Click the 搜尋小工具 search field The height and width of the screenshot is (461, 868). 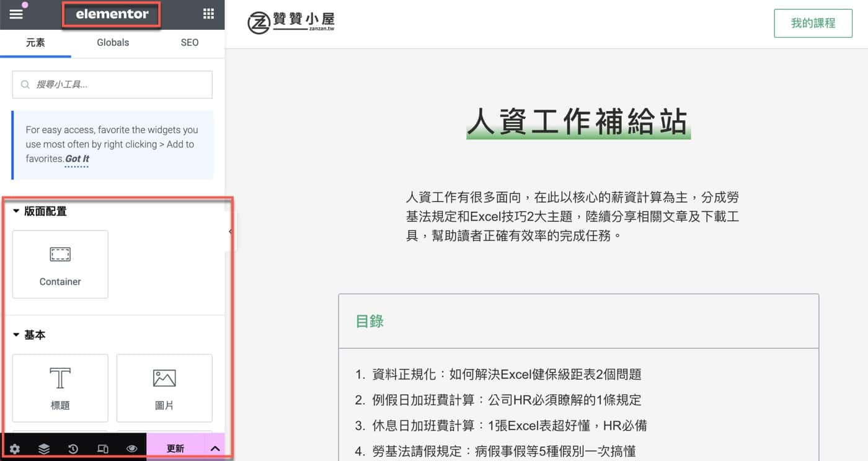(112, 84)
